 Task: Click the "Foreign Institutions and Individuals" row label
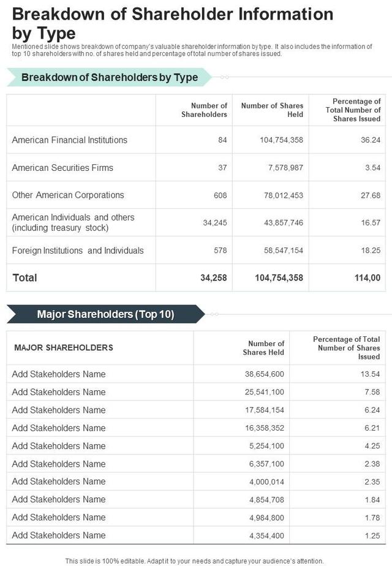pyautogui.click(x=78, y=251)
